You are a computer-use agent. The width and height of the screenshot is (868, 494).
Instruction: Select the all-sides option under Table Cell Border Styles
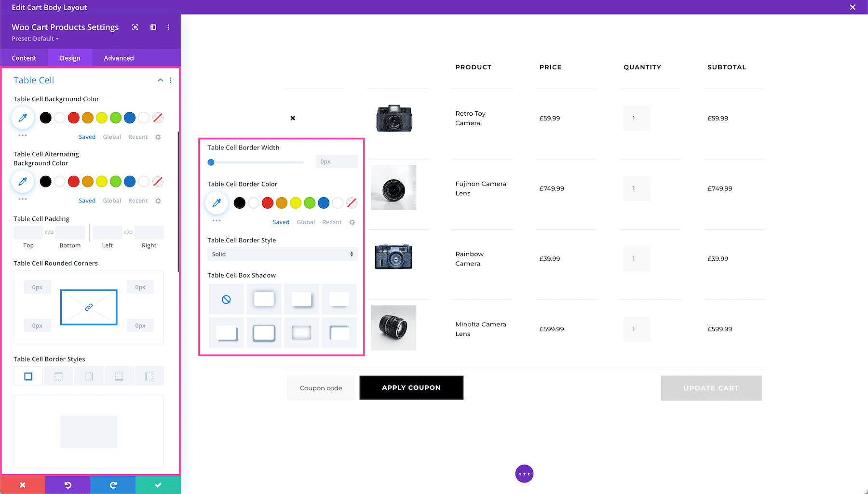(x=28, y=375)
